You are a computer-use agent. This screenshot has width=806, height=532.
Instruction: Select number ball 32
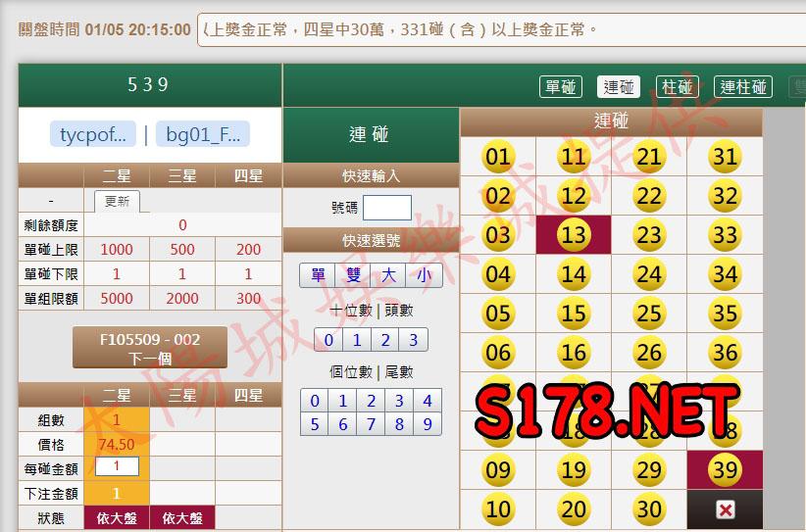click(725, 196)
